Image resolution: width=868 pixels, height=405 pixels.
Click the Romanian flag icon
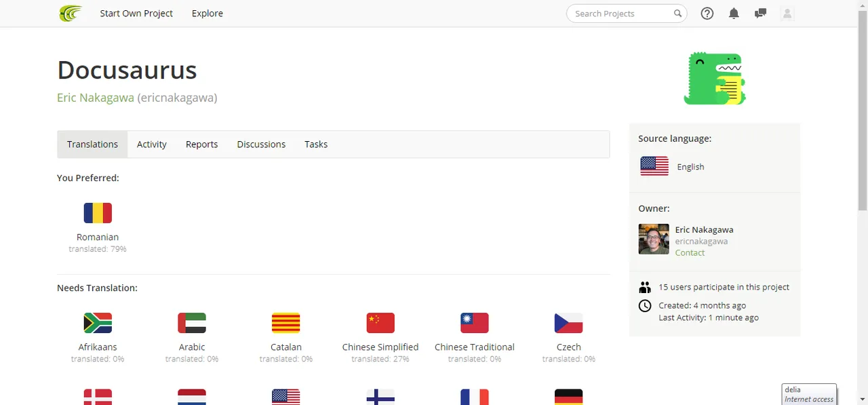point(98,213)
